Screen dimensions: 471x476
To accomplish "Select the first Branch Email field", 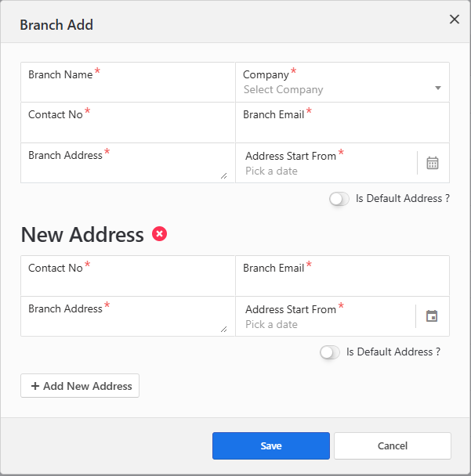I will coord(342,128).
